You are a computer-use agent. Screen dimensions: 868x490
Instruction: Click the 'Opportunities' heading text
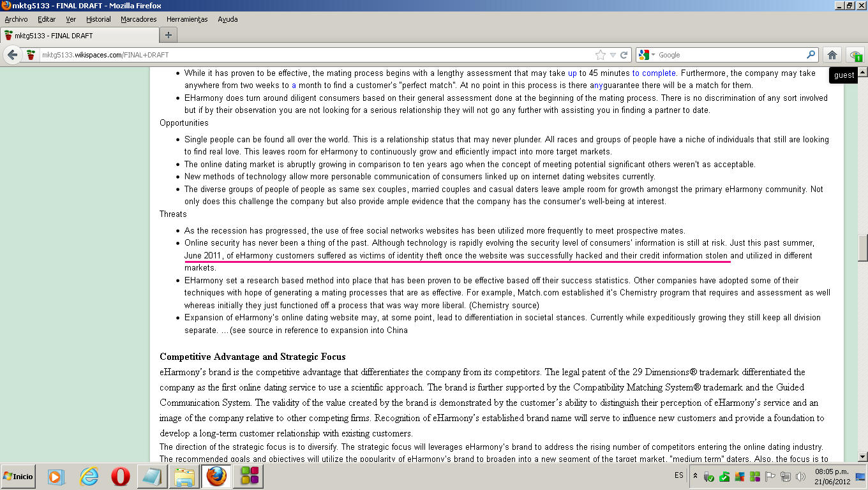coord(184,122)
